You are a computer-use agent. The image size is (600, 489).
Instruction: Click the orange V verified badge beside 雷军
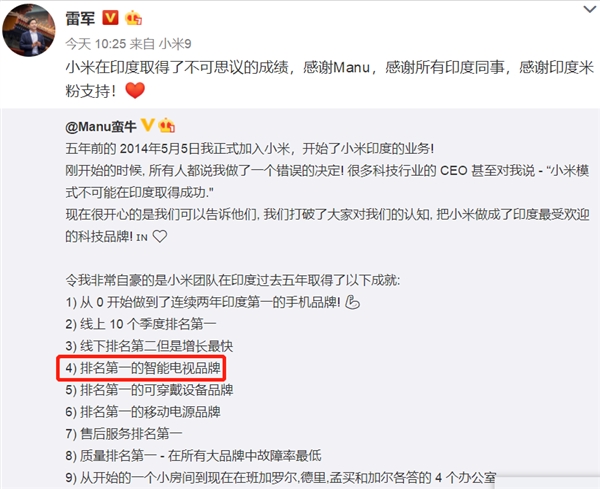pyautogui.click(x=110, y=18)
